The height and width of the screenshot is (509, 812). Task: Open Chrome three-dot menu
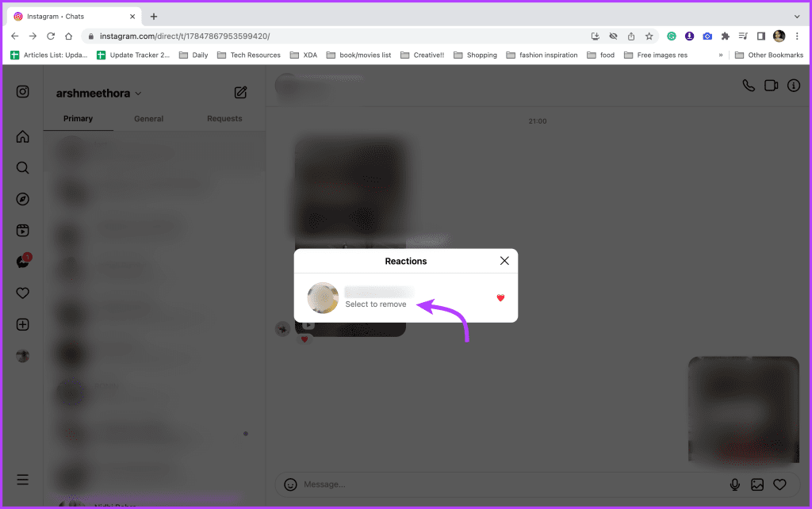coord(797,36)
